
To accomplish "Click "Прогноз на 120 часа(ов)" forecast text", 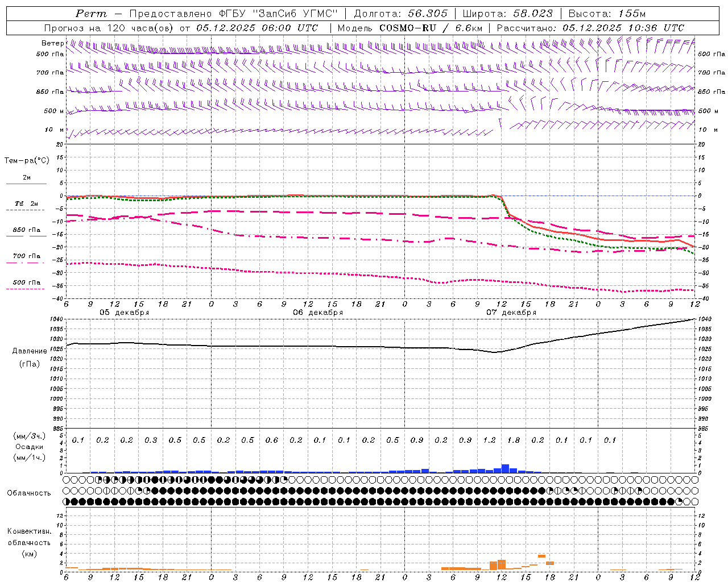I will click(110, 28).
